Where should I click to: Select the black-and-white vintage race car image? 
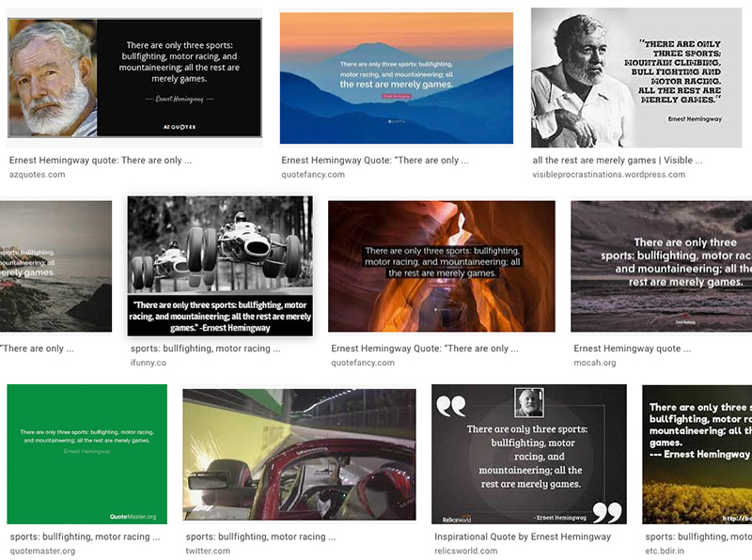(x=219, y=265)
